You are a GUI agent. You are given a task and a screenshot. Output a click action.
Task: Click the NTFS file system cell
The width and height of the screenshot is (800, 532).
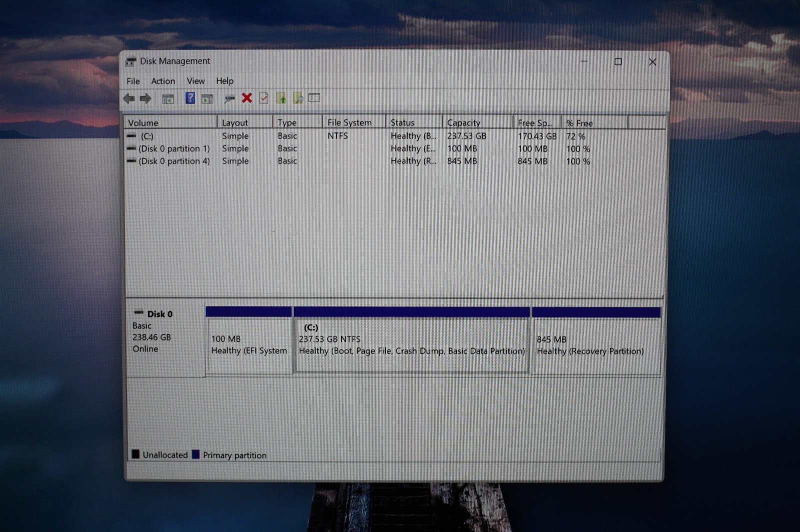(x=338, y=135)
